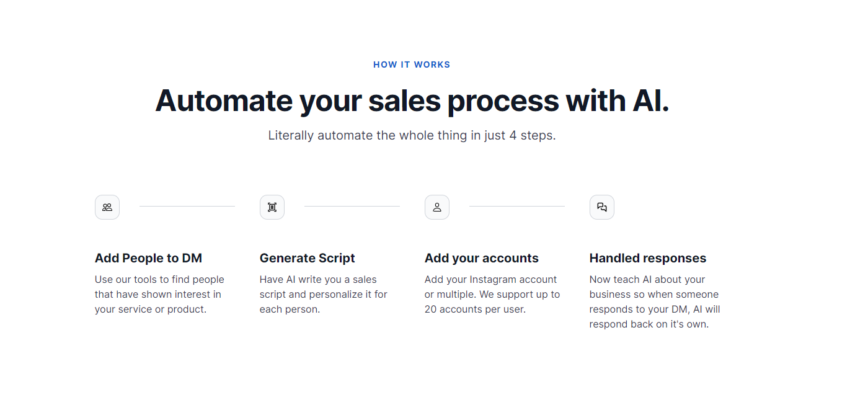
Task: Click the chat bubbles icon above Handled responses
Action: pyautogui.click(x=602, y=207)
